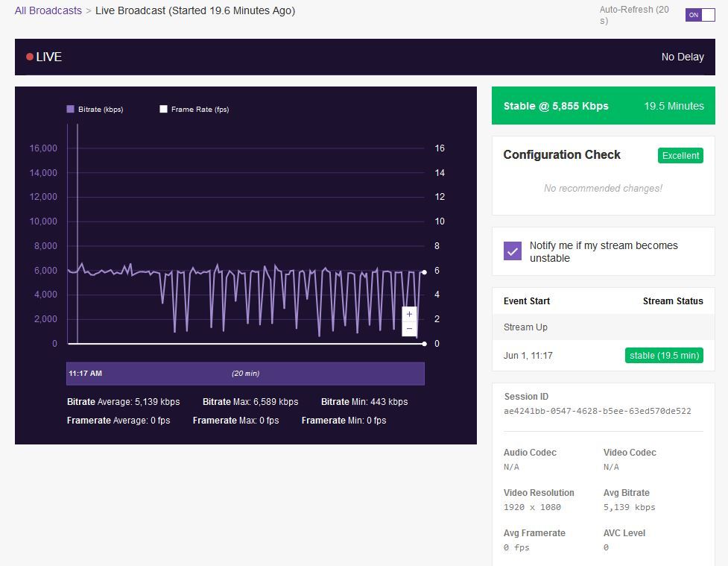This screenshot has width=728, height=566.
Task: Click the Jun 1, 11:17 event time
Action: click(528, 356)
